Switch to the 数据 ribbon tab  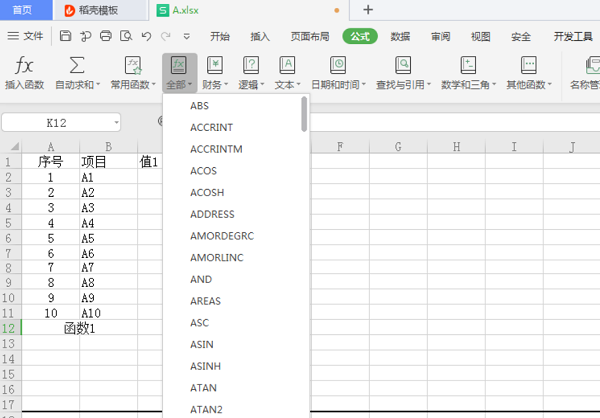400,36
